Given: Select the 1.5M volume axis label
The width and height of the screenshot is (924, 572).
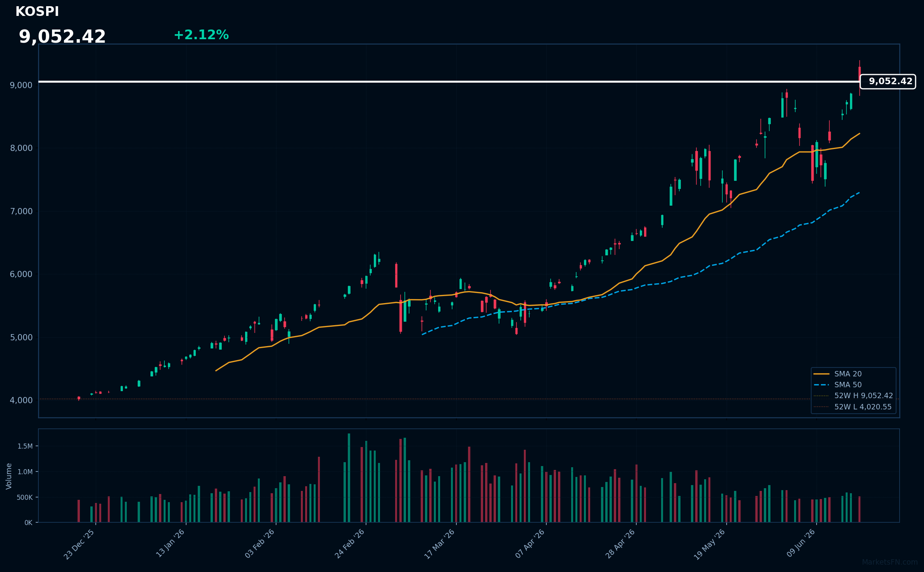Looking at the screenshot, I should click(x=25, y=446).
